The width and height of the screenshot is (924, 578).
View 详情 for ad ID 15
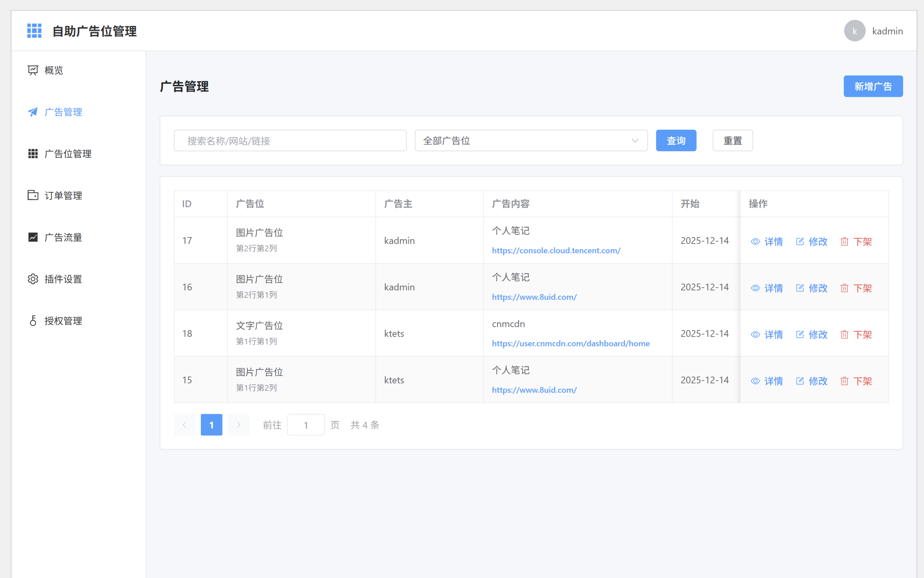(x=767, y=381)
